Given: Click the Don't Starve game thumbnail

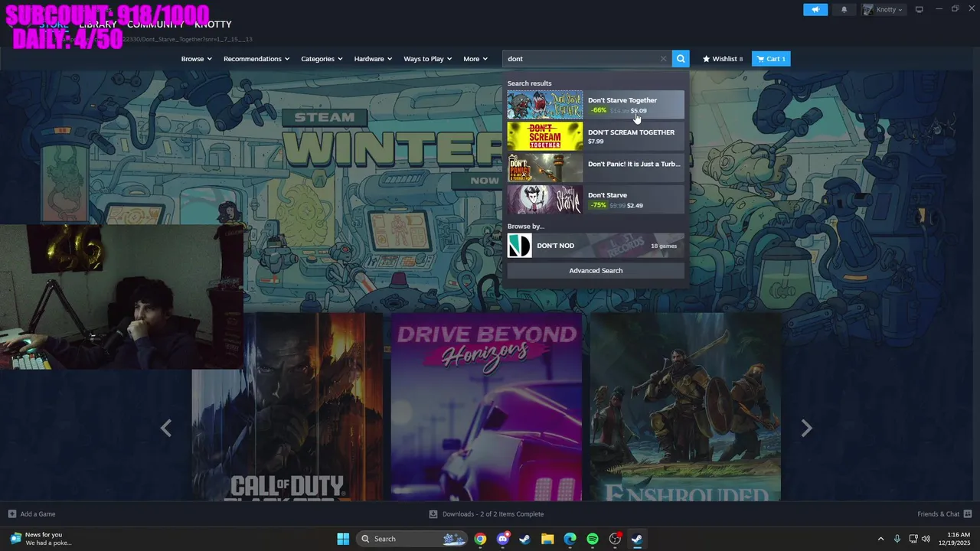Looking at the screenshot, I should 545,200.
